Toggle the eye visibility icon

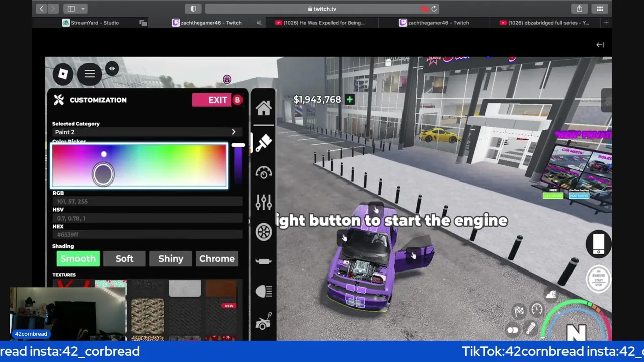tap(112, 69)
